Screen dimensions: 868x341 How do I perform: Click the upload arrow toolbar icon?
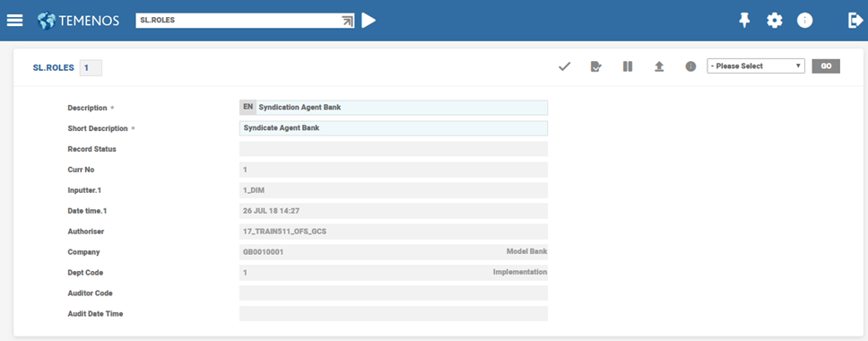tap(659, 66)
